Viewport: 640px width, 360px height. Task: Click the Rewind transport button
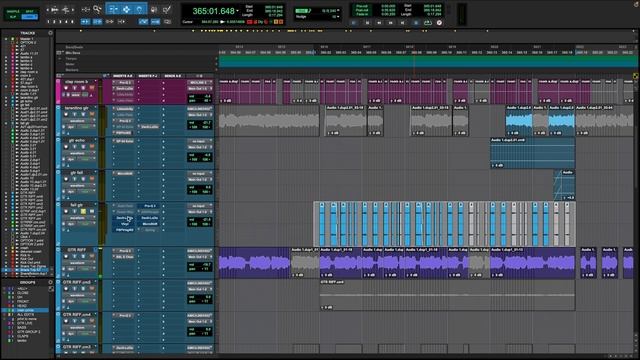click(x=379, y=23)
